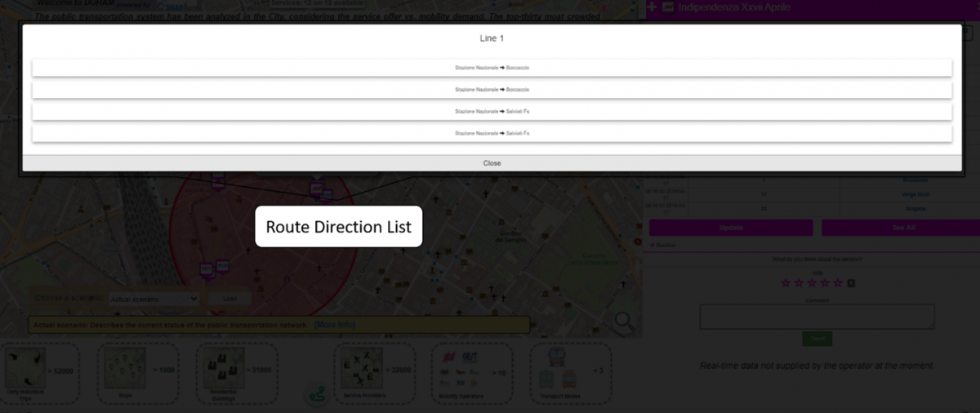Open the Choose a scenario dropdown
Viewport: 980px width, 413px height.
coord(154,299)
